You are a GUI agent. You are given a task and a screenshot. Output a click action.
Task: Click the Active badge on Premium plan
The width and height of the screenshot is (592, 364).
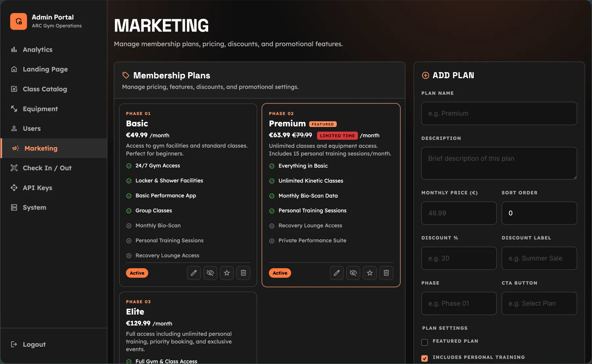tap(280, 273)
